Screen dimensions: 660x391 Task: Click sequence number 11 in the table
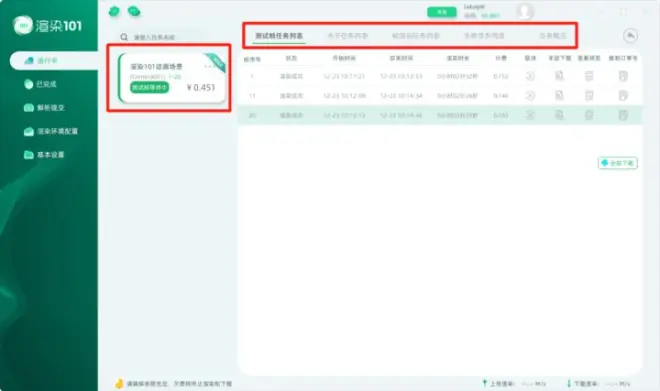(x=252, y=96)
